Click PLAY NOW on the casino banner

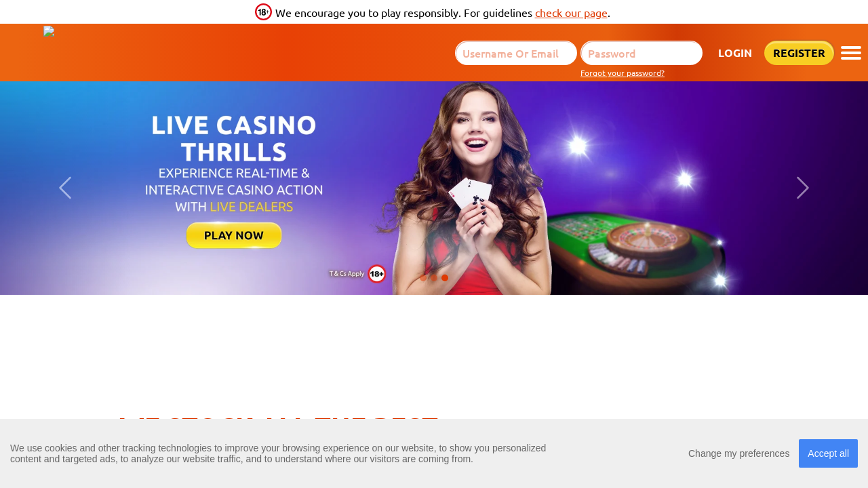tap(234, 235)
